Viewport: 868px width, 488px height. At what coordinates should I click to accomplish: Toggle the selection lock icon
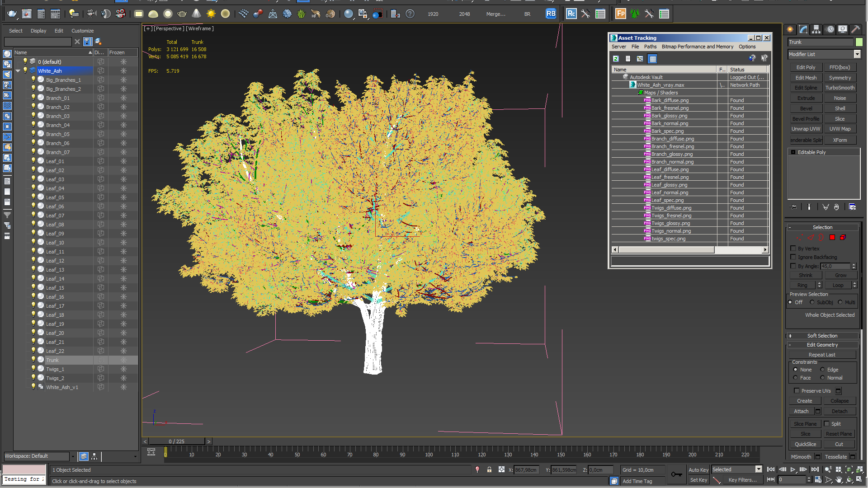pos(489,470)
